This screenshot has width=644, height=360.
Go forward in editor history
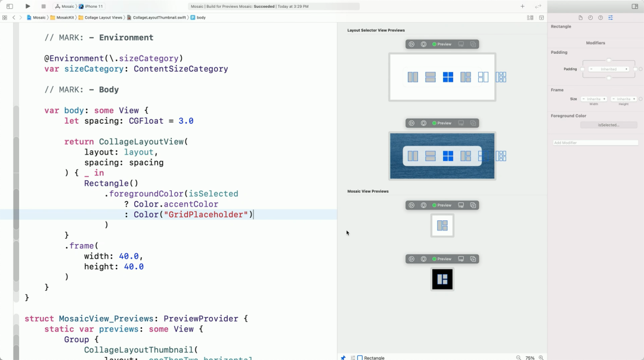point(20,18)
